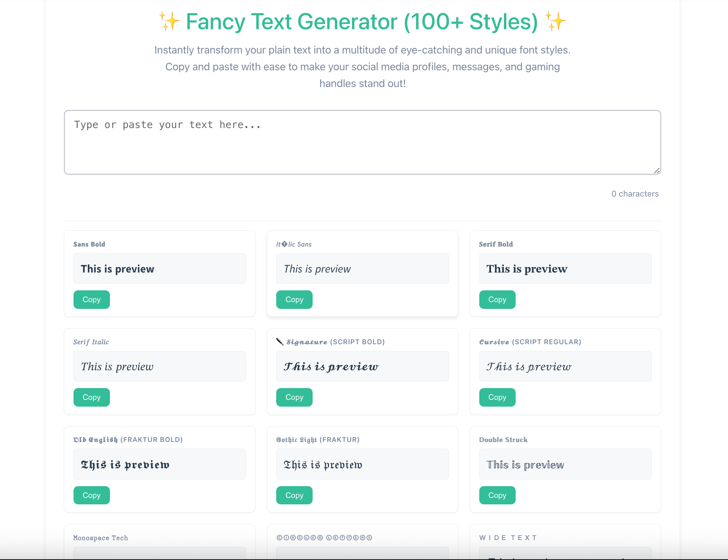
Task: Copy the Serif Bold text
Action: coord(497,300)
